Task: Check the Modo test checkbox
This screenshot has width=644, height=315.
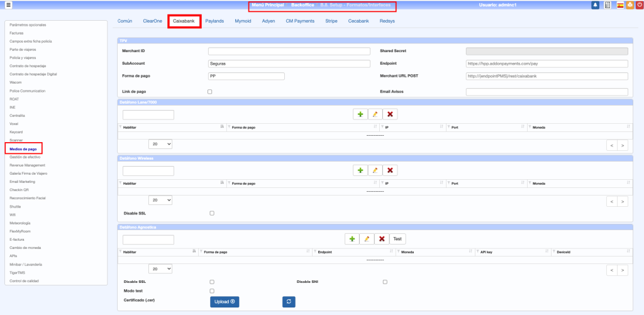Action: pyautogui.click(x=212, y=291)
